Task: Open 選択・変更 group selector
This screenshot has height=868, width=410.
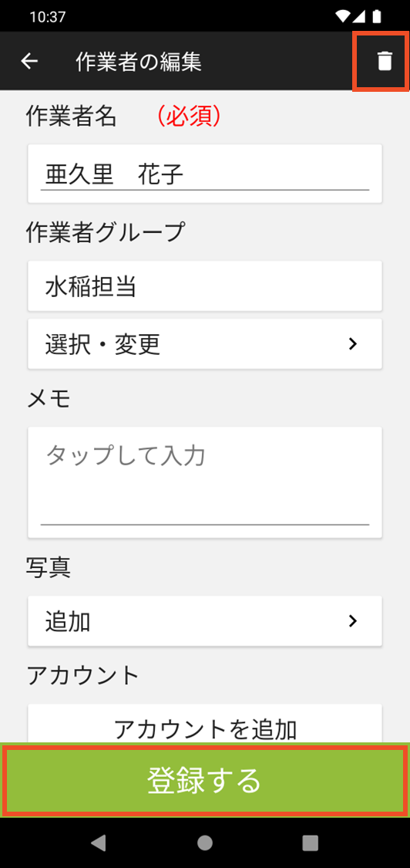Action: click(205, 344)
